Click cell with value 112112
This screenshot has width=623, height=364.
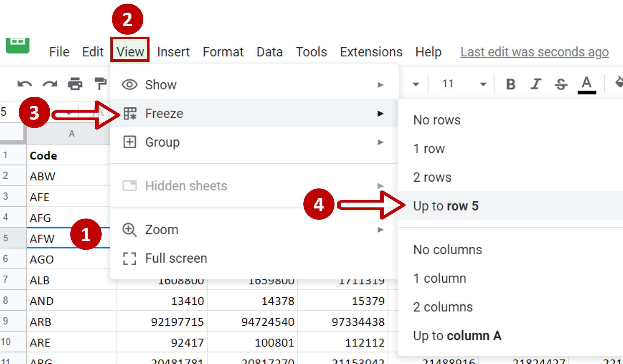[343, 342]
